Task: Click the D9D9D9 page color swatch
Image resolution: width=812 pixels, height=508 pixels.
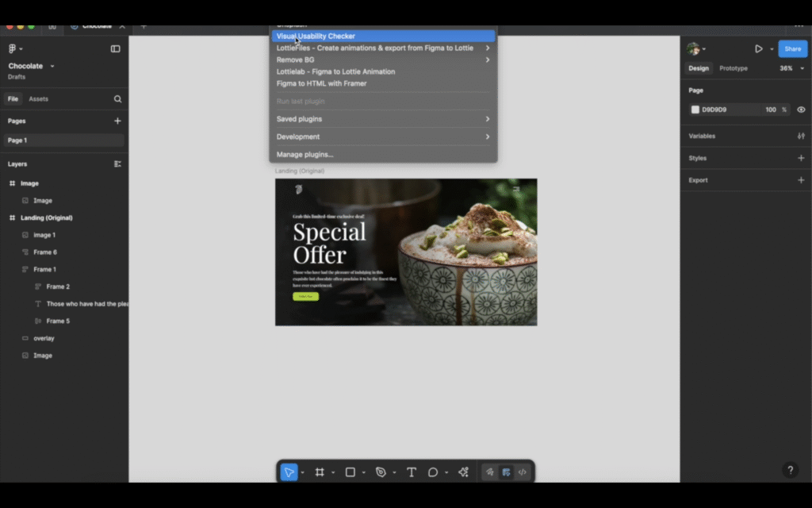Action: click(x=695, y=110)
